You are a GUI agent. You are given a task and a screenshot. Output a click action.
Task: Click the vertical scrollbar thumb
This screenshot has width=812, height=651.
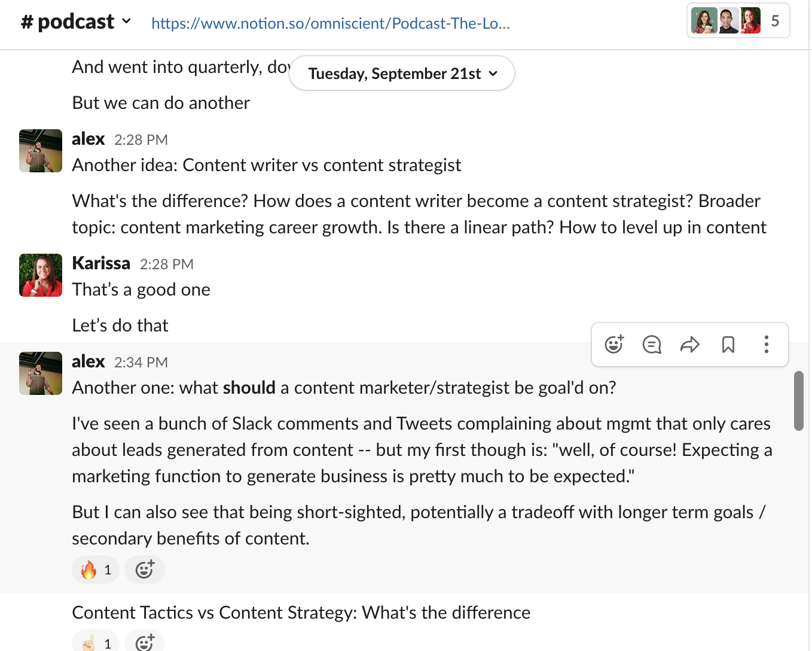pyautogui.click(x=798, y=401)
